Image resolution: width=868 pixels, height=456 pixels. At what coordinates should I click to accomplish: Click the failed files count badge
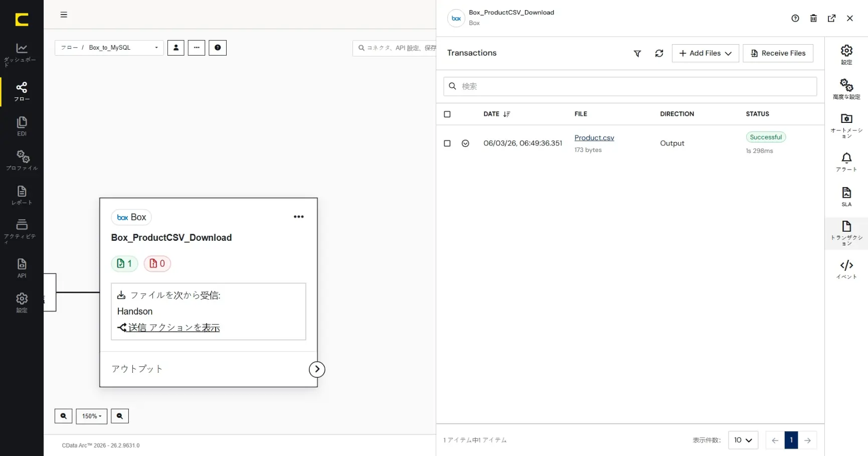157,263
